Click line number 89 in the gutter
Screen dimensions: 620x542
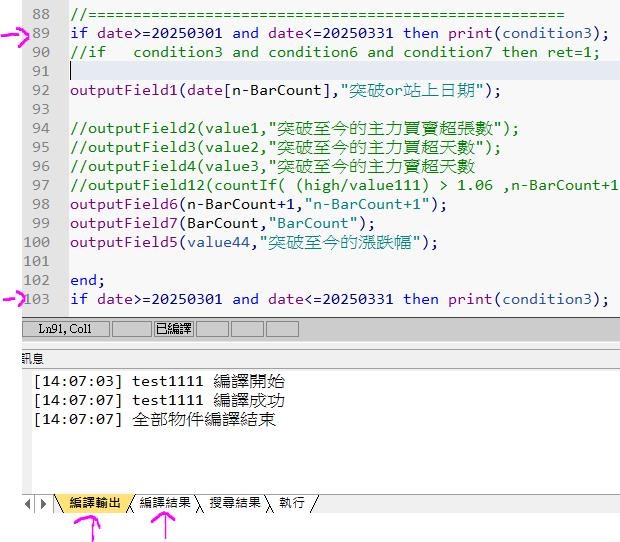[x=38, y=33]
